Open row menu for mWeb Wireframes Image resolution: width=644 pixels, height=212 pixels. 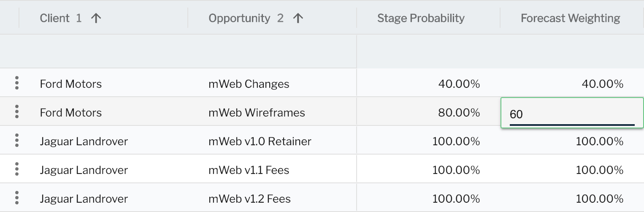(x=17, y=111)
